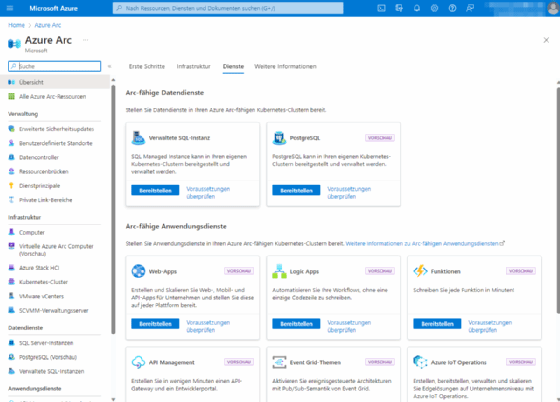The width and height of the screenshot is (560, 402).
Task: Click the Erweiterte Sicherheitsupdates sidebar icon
Action: pyautogui.click(x=11, y=129)
